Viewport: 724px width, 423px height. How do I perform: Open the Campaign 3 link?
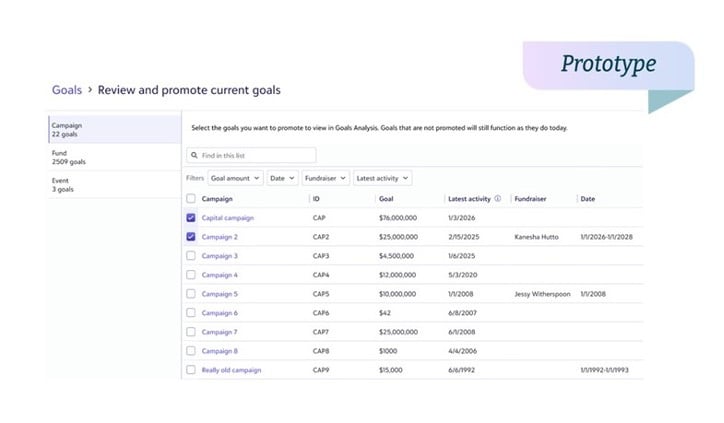pyautogui.click(x=219, y=256)
